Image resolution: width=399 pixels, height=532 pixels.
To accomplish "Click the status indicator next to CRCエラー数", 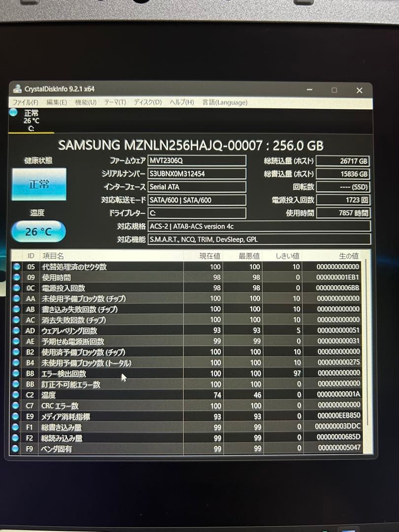I will [x=16, y=405].
